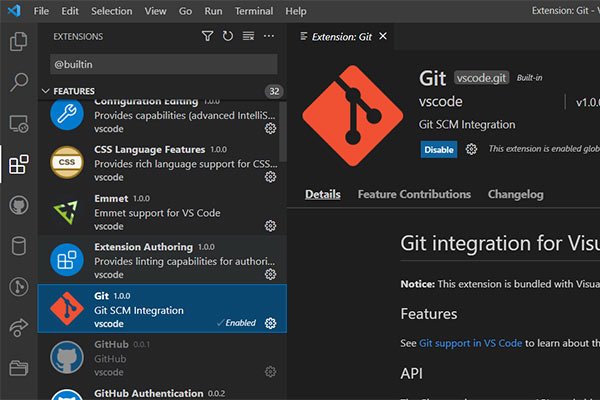
Task: Open the Git graph activity bar icon
Action: pos(18,287)
